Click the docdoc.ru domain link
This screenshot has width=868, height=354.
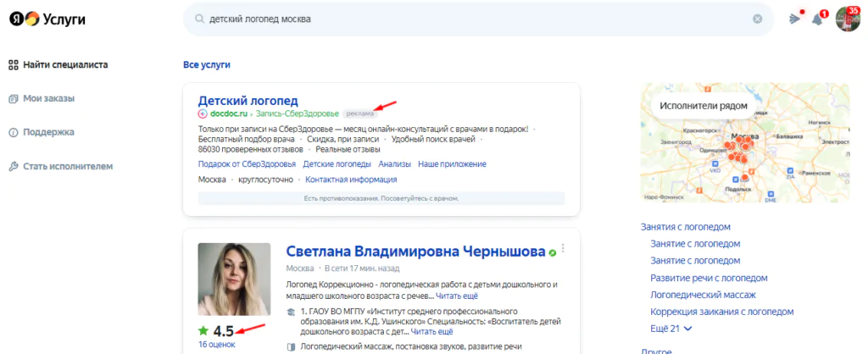click(228, 114)
